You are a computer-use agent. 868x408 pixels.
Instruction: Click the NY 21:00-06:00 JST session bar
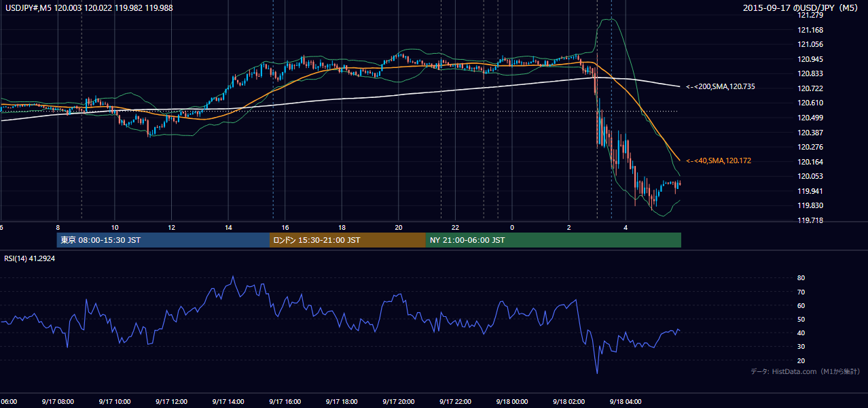[x=554, y=240]
